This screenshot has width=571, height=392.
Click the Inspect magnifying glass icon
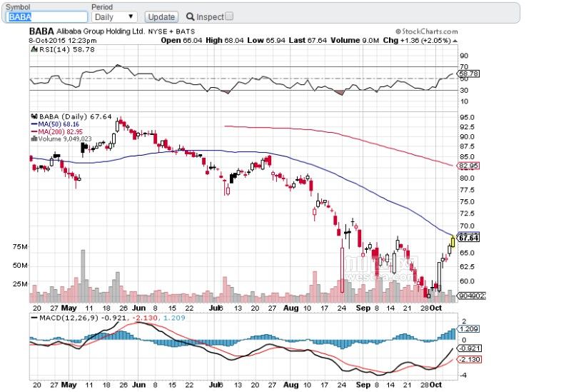(x=190, y=16)
